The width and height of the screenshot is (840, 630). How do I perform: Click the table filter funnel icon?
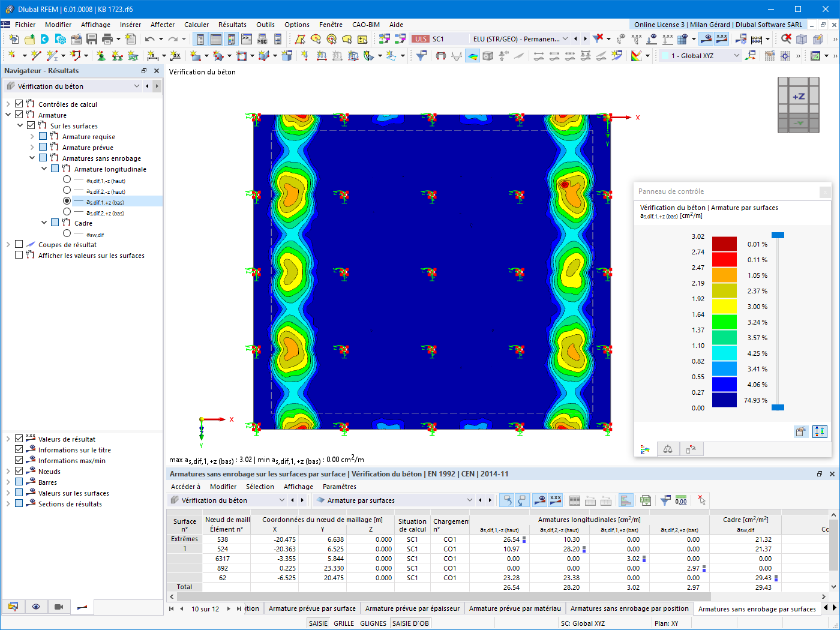click(x=665, y=500)
